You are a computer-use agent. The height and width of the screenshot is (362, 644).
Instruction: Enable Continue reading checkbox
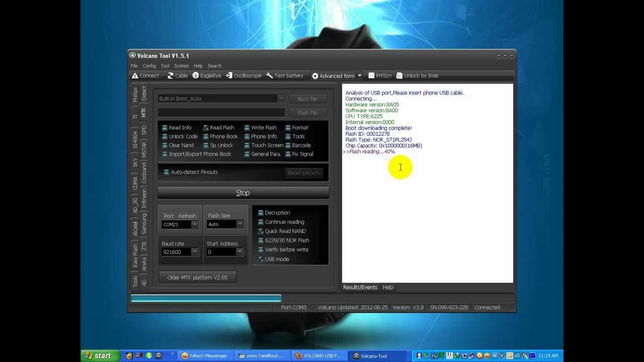pos(261,222)
